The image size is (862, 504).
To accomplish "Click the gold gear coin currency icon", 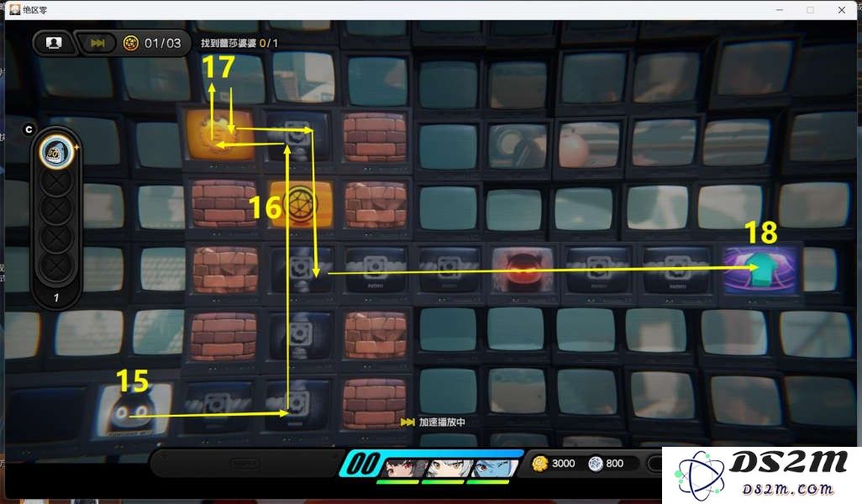I will [540, 464].
